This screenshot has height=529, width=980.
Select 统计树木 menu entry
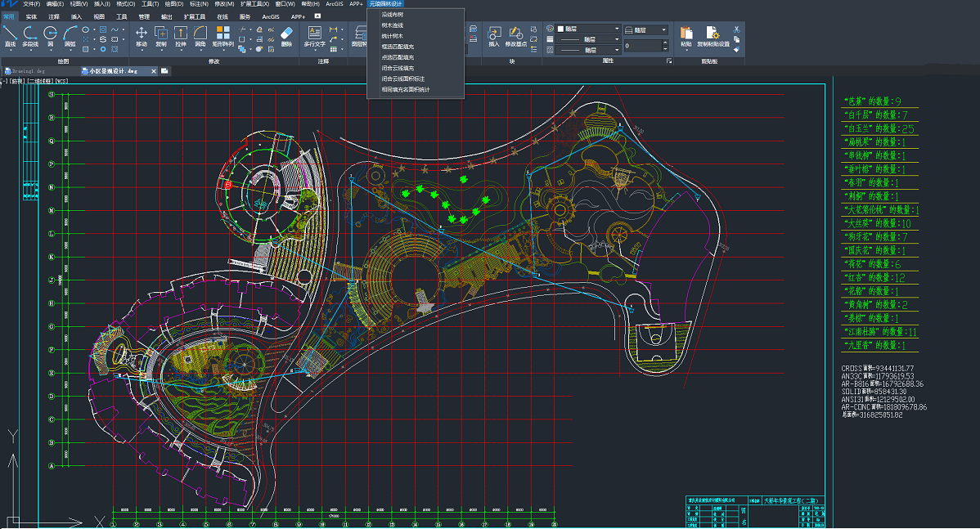tap(392, 36)
